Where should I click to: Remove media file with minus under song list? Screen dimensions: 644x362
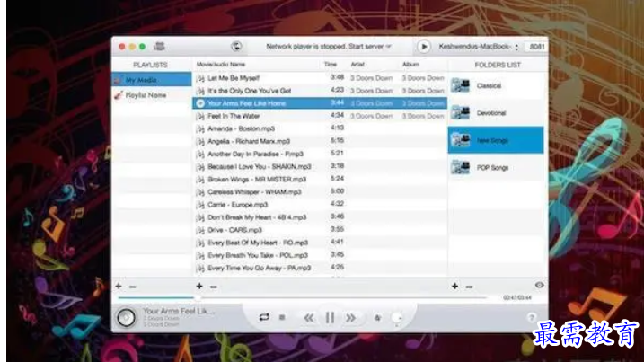click(214, 287)
